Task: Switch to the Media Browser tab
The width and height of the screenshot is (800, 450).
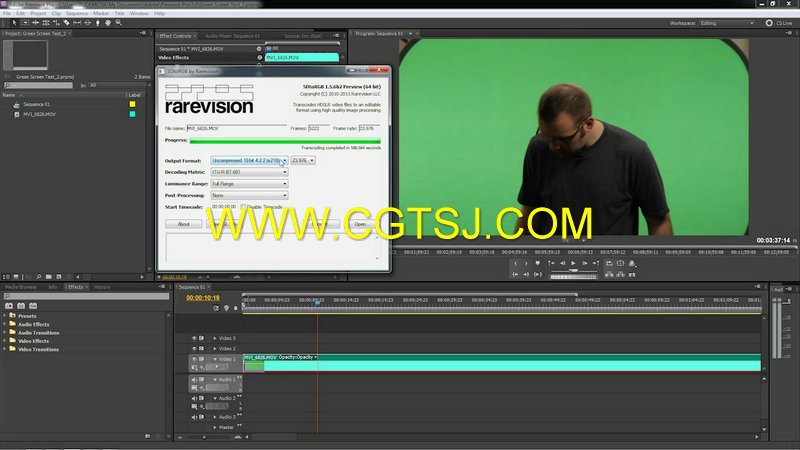Action: (x=21, y=287)
